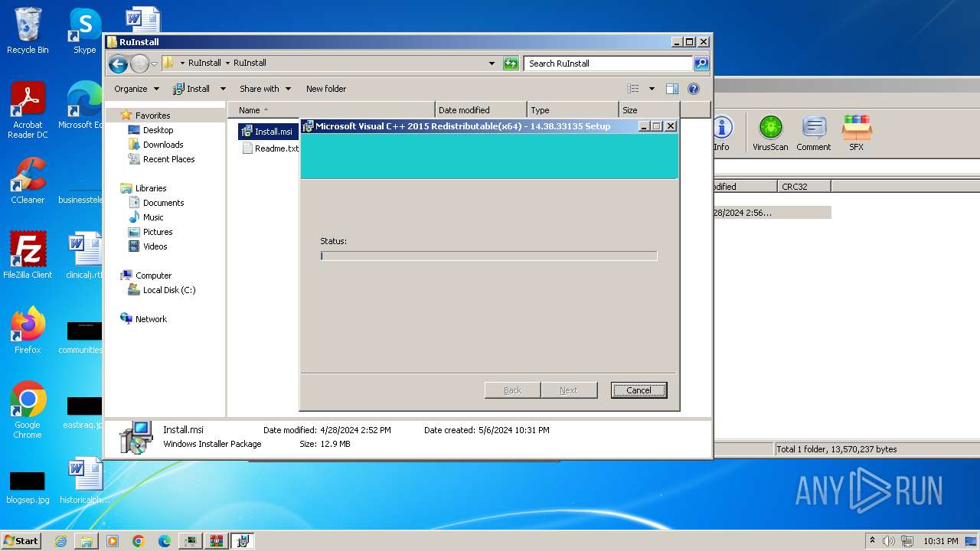The image size is (980, 551).
Task: Toggle the preview pane icon
Action: click(x=671, y=89)
